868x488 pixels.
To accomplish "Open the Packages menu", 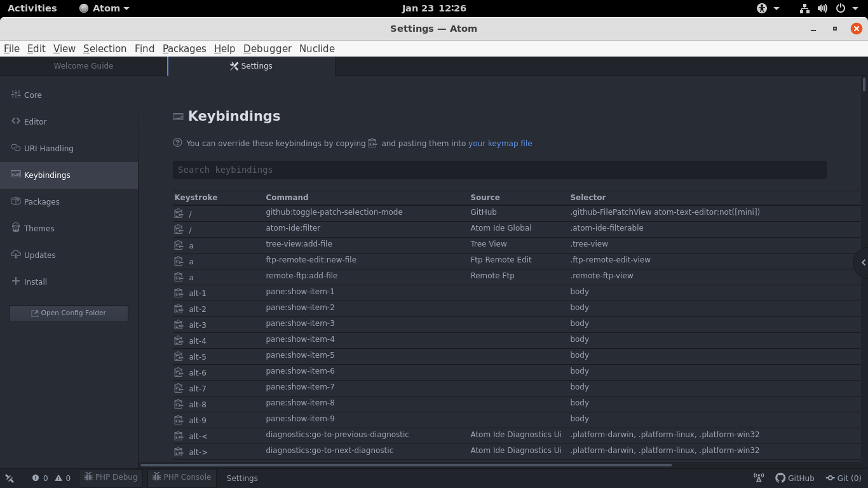I will pyautogui.click(x=184, y=48).
